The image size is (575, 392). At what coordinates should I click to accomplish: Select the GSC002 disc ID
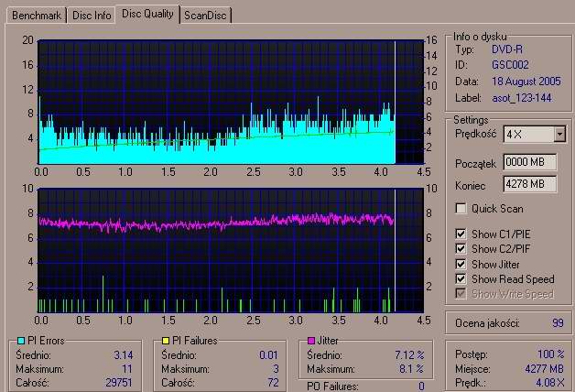pos(510,65)
